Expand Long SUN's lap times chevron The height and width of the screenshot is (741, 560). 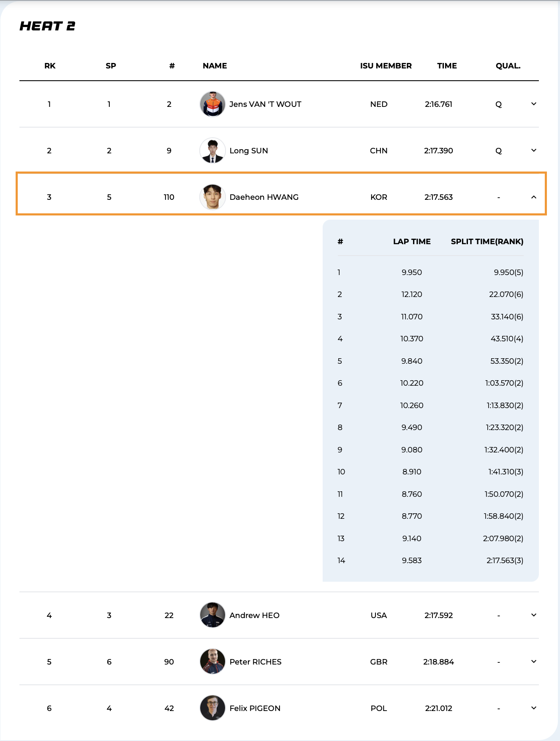[x=533, y=150]
